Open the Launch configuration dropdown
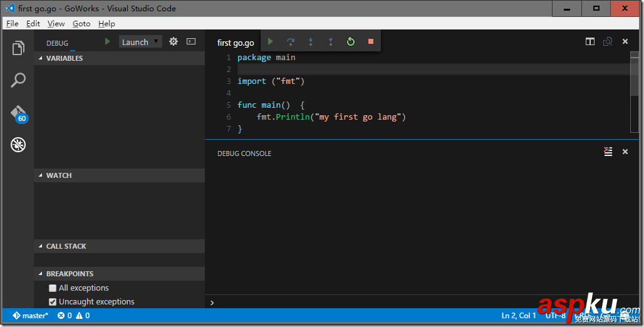Viewport: 644px width, 327px height. [140, 41]
